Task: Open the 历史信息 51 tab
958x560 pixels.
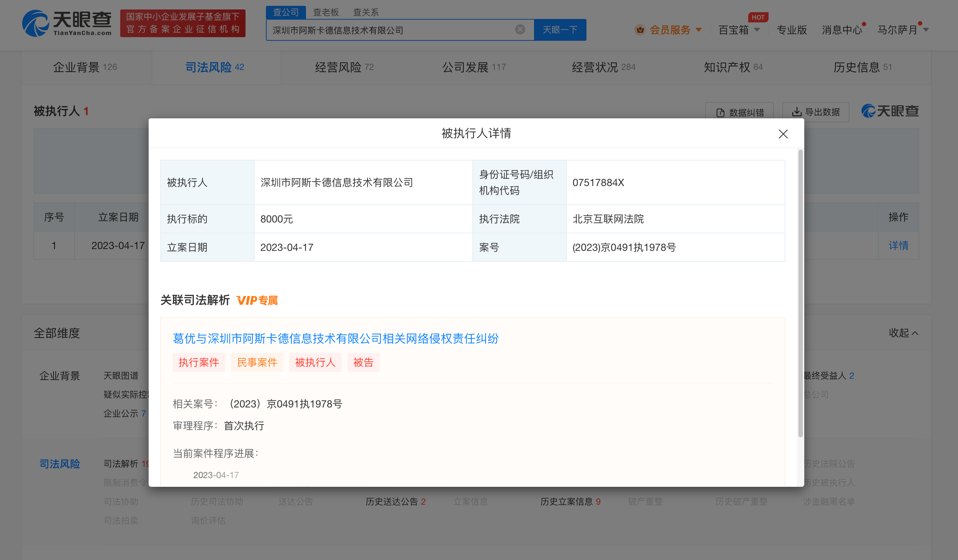Action: 863,67
